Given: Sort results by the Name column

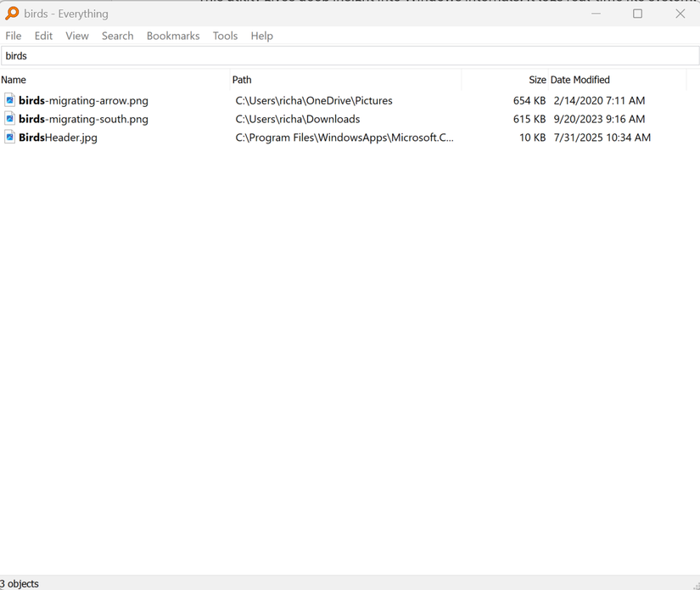Looking at the screenshot, I should (14, 79).
